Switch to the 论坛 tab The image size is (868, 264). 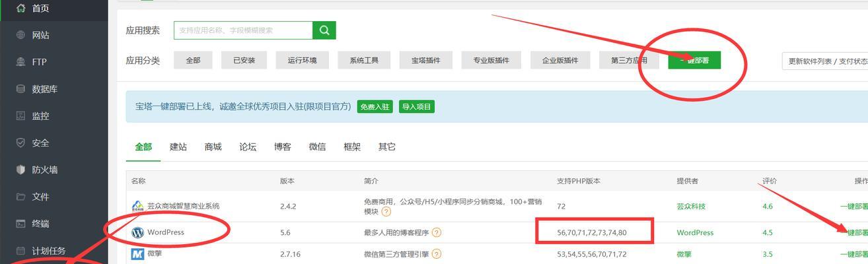tap(248, 147)
